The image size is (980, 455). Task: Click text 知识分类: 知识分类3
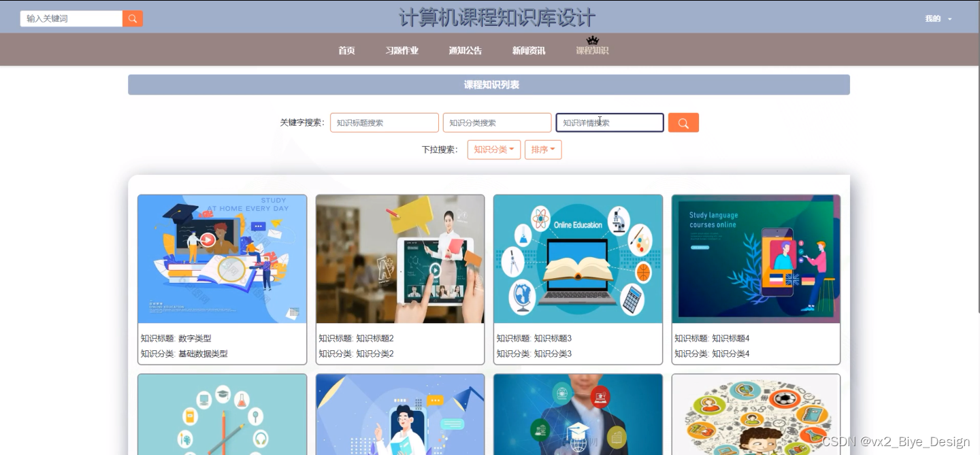[x=534, y=354]
